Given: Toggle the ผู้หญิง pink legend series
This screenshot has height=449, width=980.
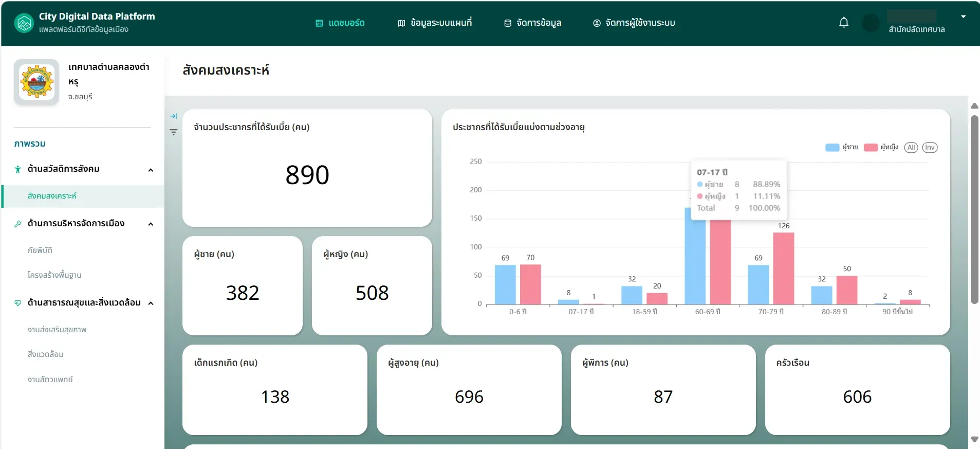Looking at the screenshot, I should click(881, 148).
